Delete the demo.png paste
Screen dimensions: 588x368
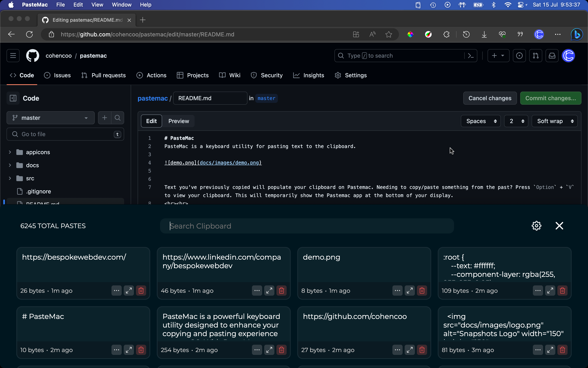click(x=422, y=290)
